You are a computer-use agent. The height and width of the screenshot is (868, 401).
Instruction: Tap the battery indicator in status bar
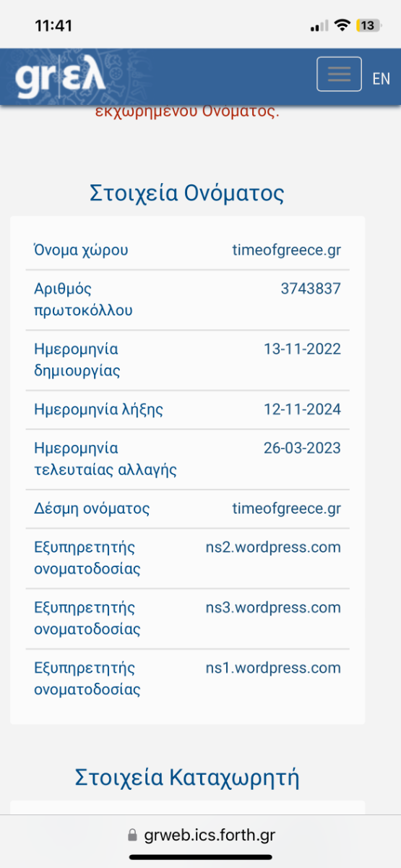coord(368,25)
